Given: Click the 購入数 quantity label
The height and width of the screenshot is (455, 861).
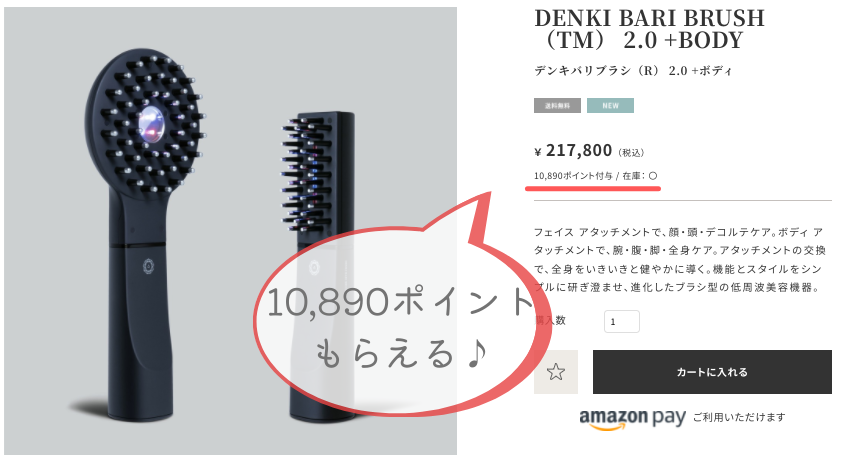Looking at the screenshot, I should (550, 321).
